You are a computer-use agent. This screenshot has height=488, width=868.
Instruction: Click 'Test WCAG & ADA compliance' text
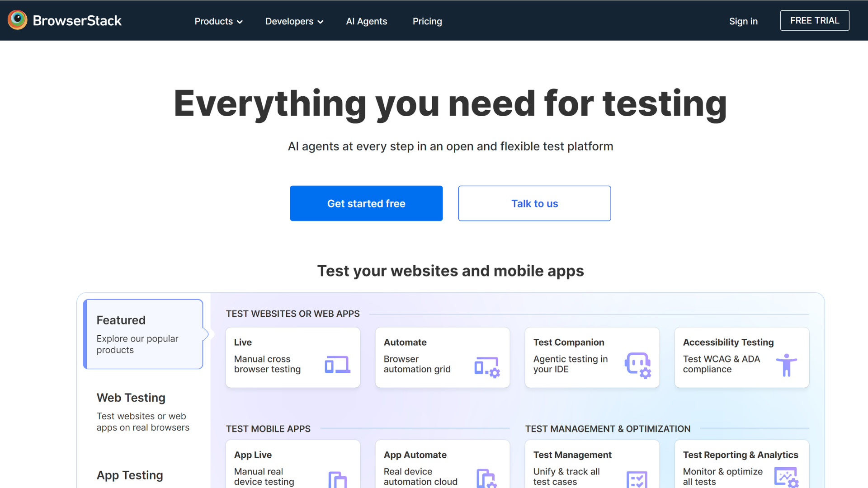click(721, 364)
